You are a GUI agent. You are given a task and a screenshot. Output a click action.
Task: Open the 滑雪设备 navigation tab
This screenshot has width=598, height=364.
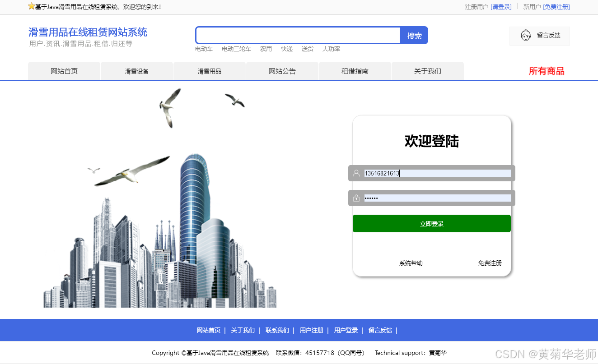[x=137, y=71]
